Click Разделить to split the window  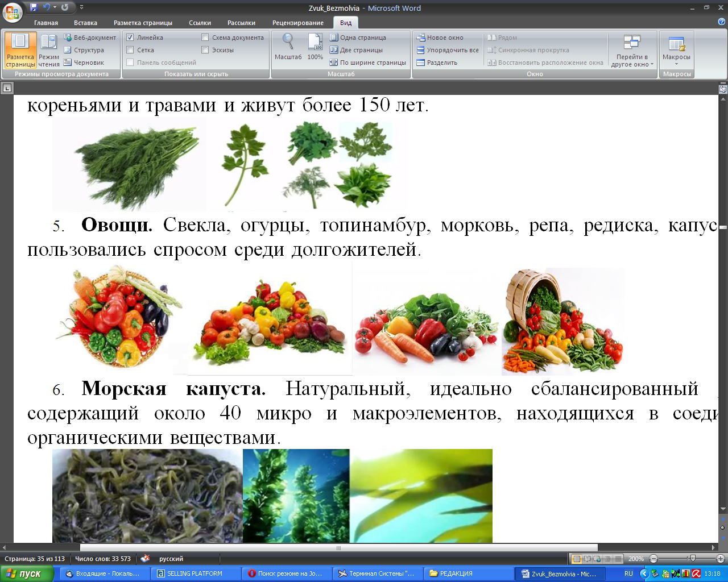click(437, 63)
